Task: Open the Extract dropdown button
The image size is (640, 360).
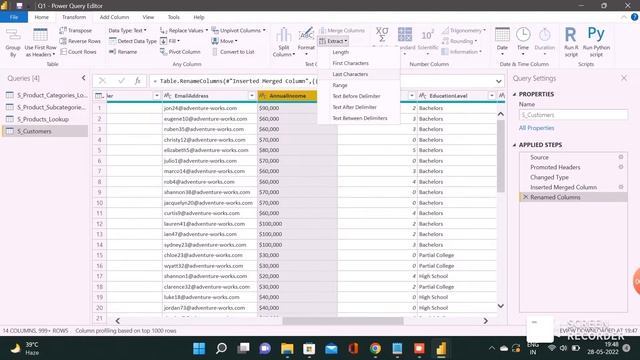Action: (333, 41)
